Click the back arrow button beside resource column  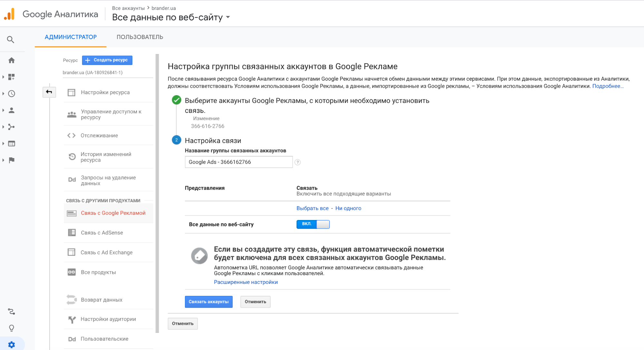coord(49,92)
